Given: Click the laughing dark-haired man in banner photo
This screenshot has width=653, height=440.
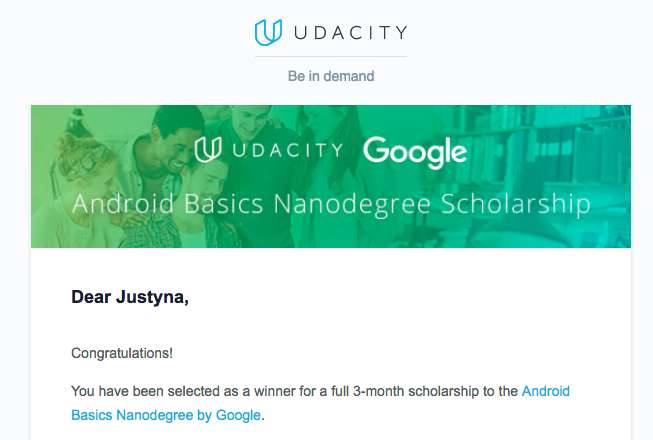Looking at the screenshot, I should pos(169,144).
